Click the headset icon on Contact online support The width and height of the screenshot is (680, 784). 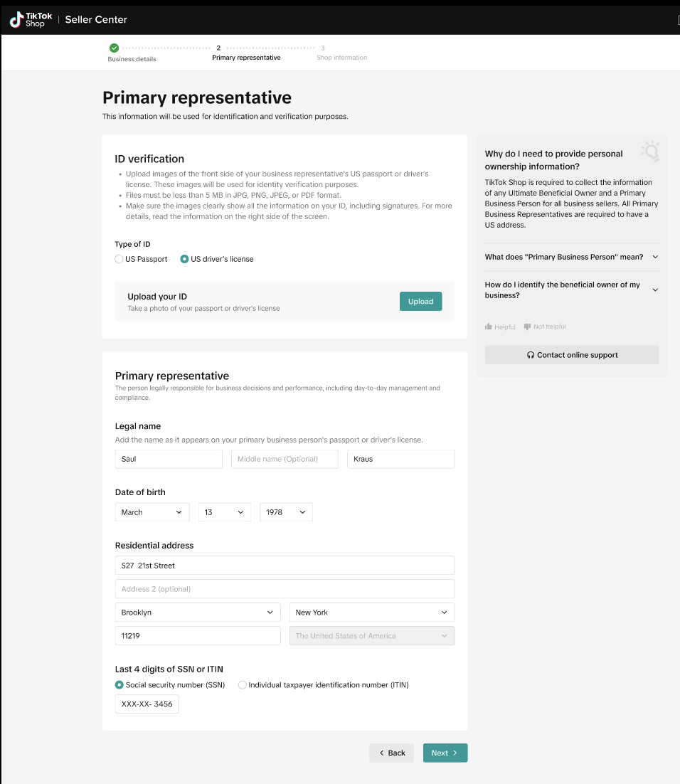click(x=531, y=355)
